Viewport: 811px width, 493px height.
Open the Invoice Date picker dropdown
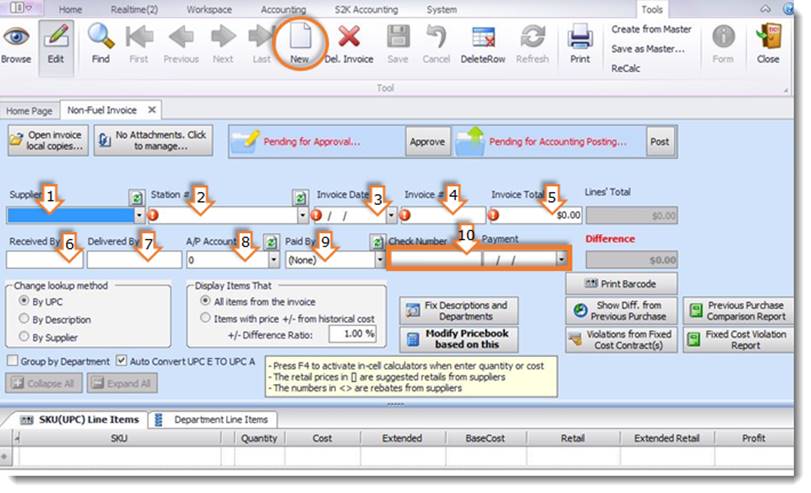click(391, 215)
